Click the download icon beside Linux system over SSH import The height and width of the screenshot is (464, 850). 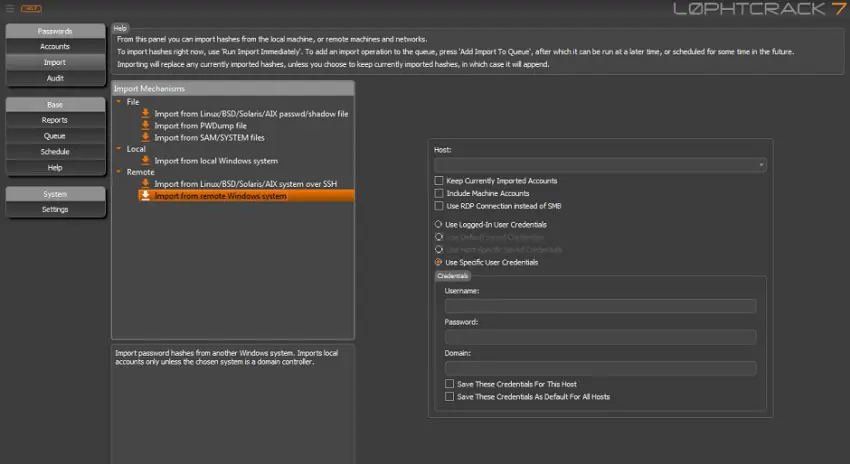pos(145,184)
